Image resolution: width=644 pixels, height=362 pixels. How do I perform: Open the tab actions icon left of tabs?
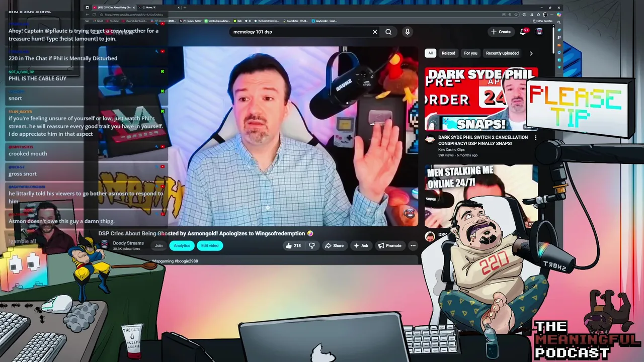pos(87,7)
